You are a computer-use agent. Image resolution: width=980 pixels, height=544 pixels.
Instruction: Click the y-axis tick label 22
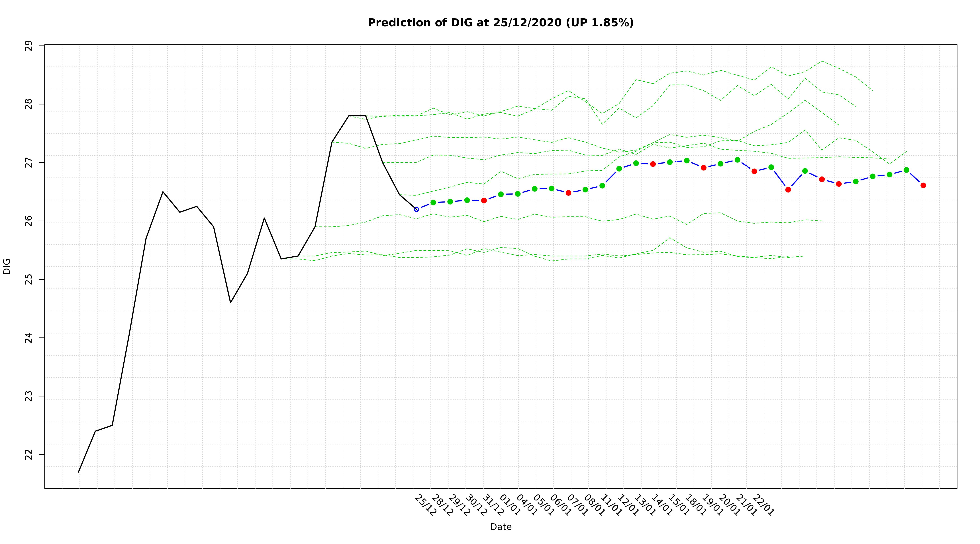pyautogui.click(x=28, y=455)
